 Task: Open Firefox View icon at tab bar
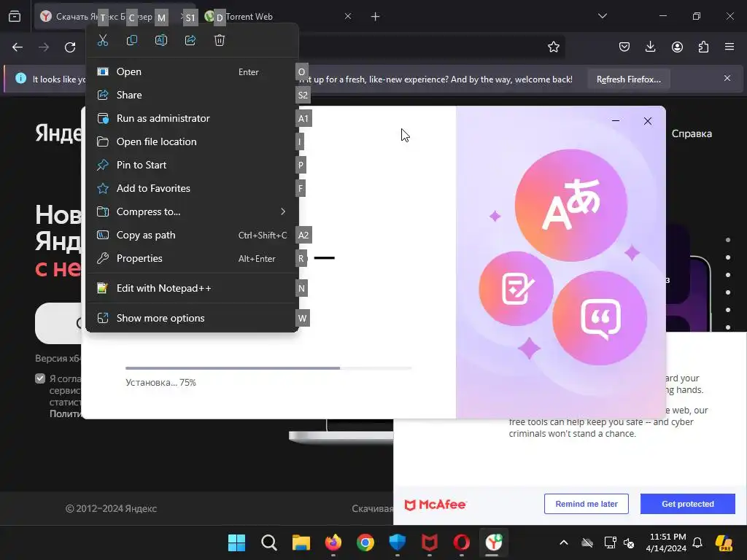click(15, 17)
